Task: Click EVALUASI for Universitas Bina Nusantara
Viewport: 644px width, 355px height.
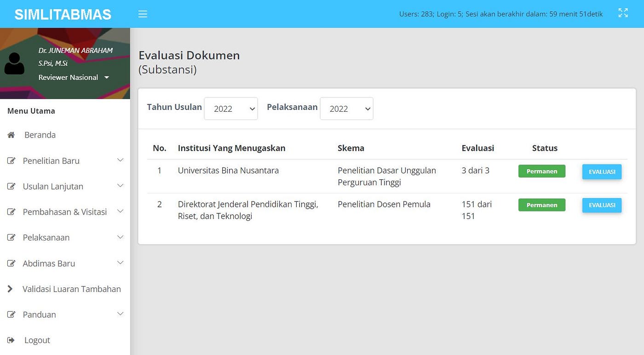Action: click(x=602, y=172)
